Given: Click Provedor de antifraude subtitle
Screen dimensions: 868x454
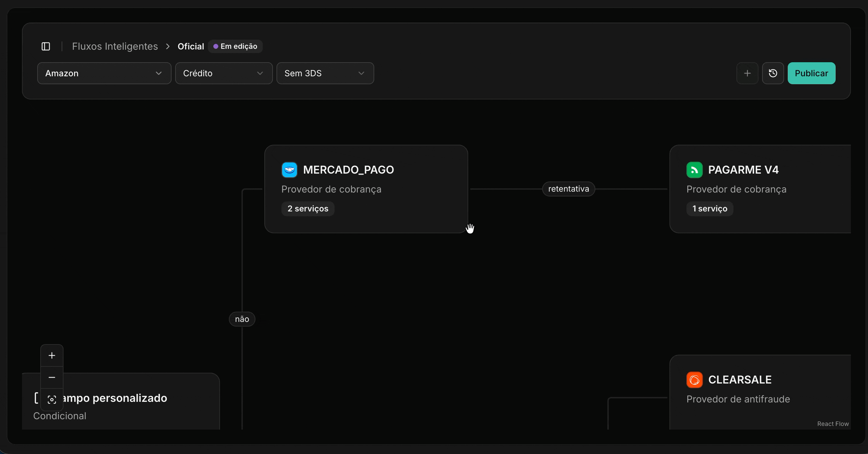Looking at the screenshot, I should coord(738,399).
